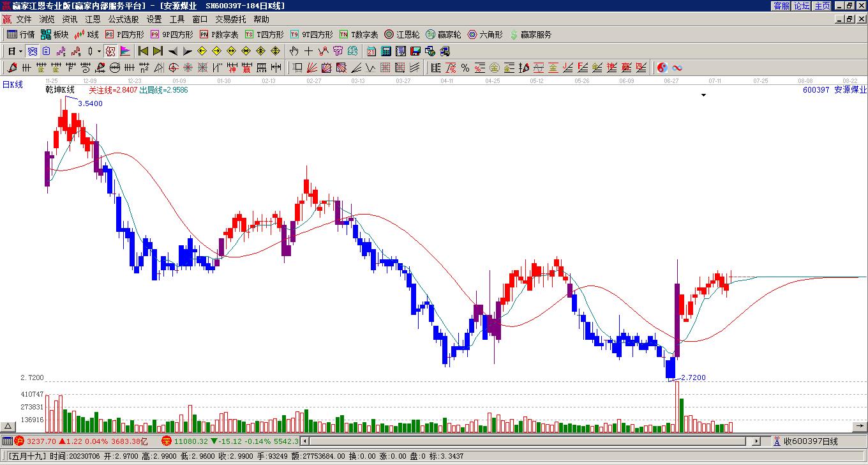Click the 主页 homepage link
Viewport: 868px width, 465px height.
coord(822,6)
